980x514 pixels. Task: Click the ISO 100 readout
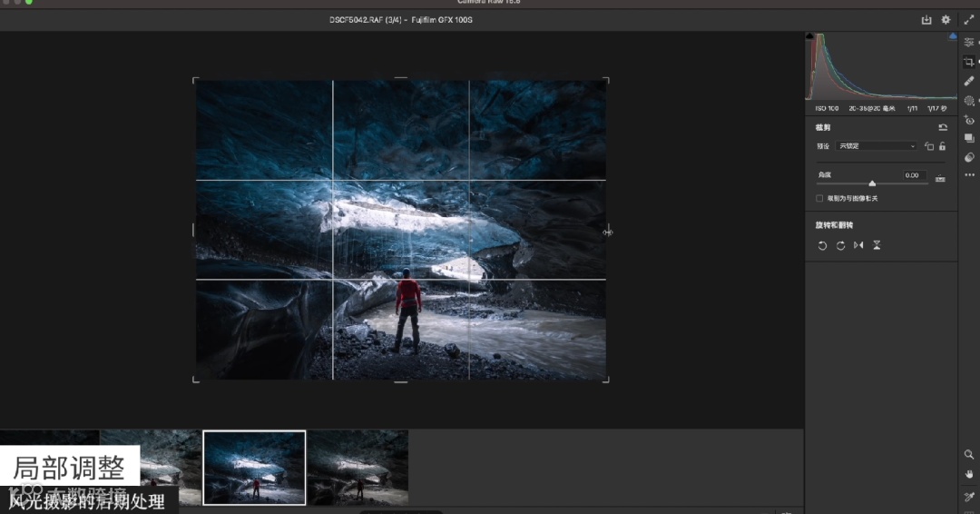pyautogui.click(x=827, y=109)
